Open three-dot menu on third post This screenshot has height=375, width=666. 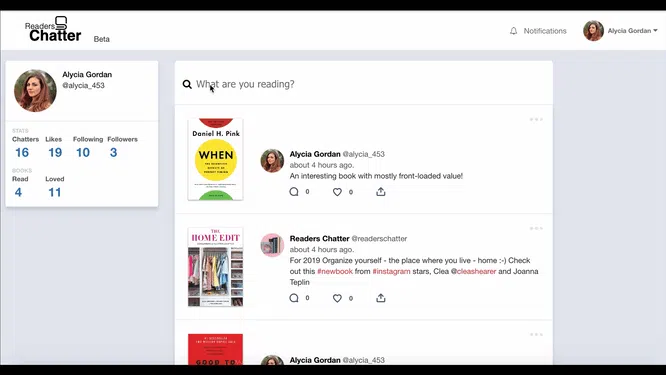tap(536, 335)
